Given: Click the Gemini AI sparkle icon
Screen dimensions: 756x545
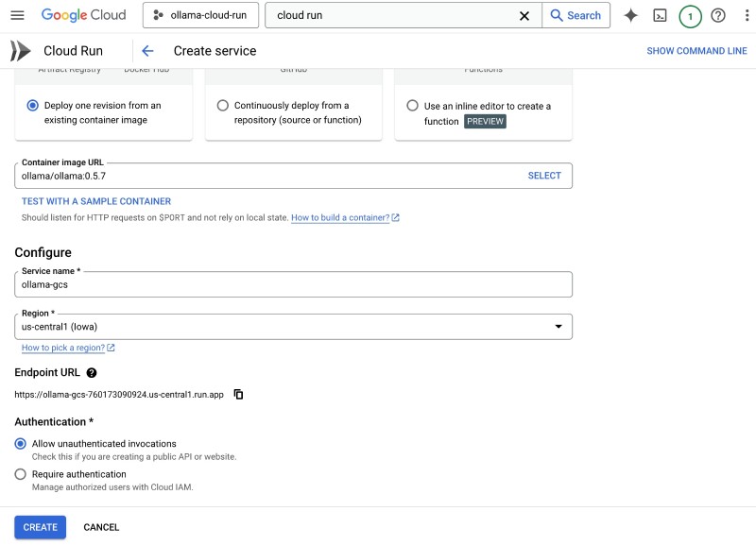Looking at the screenshot, I should [x=630, y=15].
